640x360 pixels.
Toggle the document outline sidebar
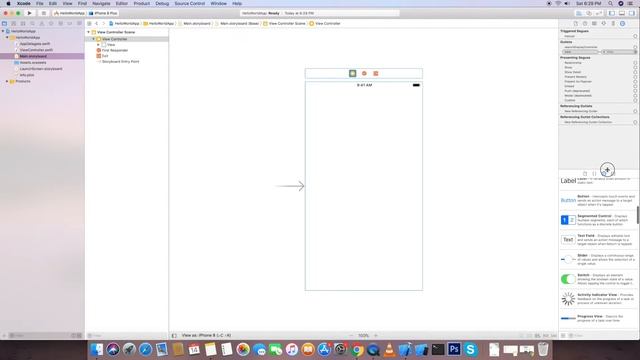[174, 336]
